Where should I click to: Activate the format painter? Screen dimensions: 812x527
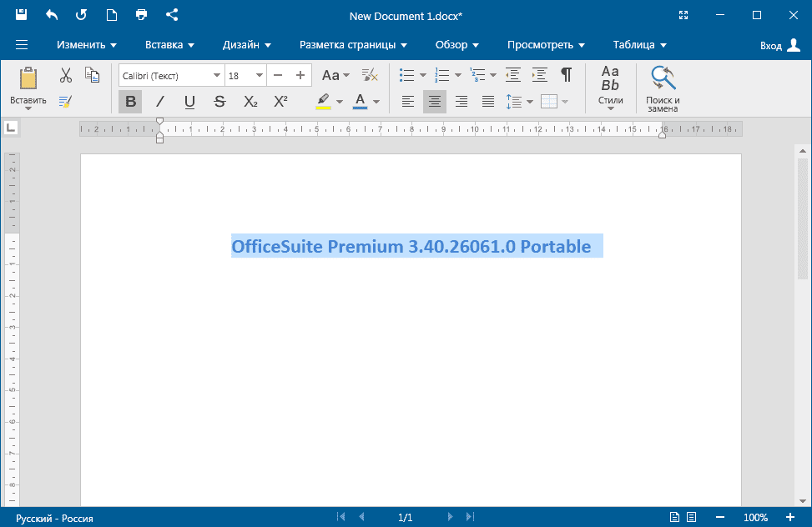(x=65, y=102)
